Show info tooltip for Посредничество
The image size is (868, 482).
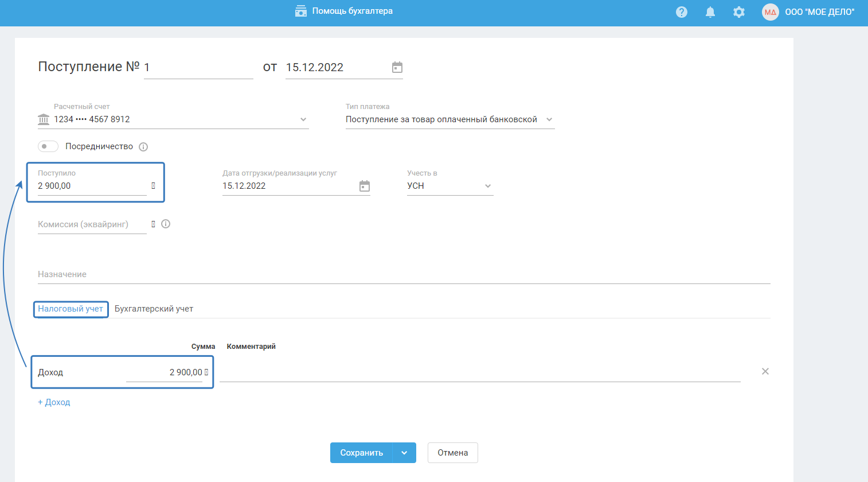pyautogui.click(x=143, y=147)
